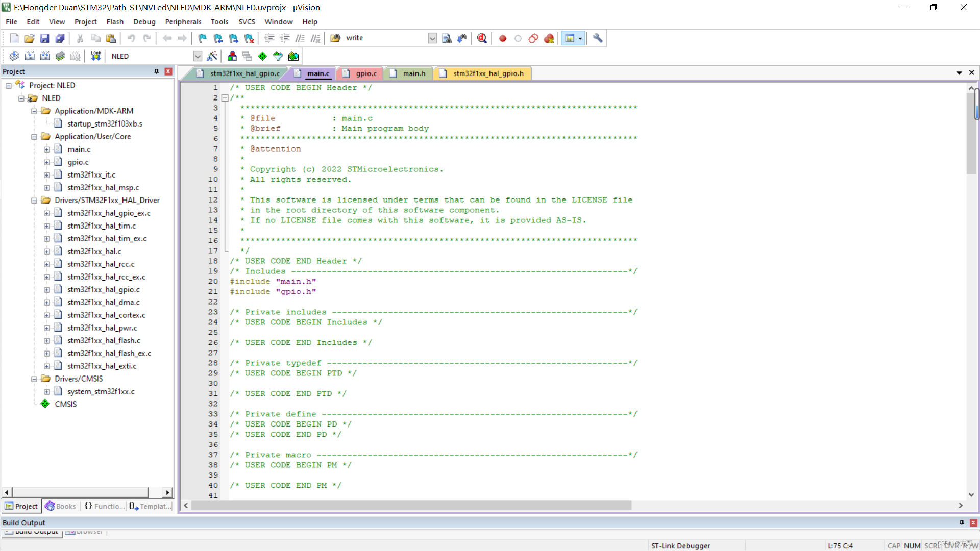Rebuild all target files icon
Screen dimensions: 980x551
pyautogui.click(x=45, y=56)
